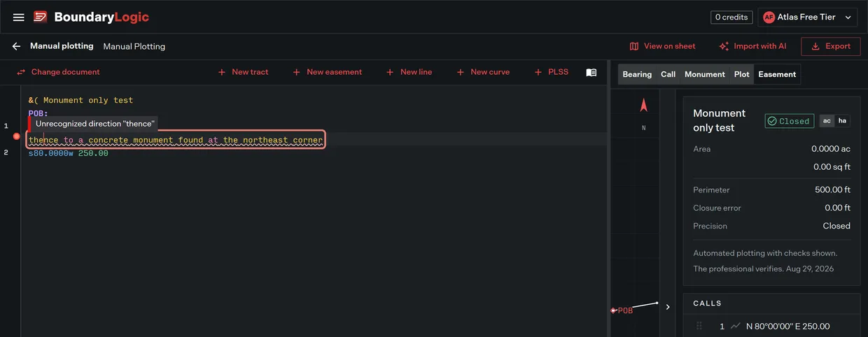Viewport: 868px width, 337px height.
Task: Click the Manual Plotting document title
Action: (134, 46)
